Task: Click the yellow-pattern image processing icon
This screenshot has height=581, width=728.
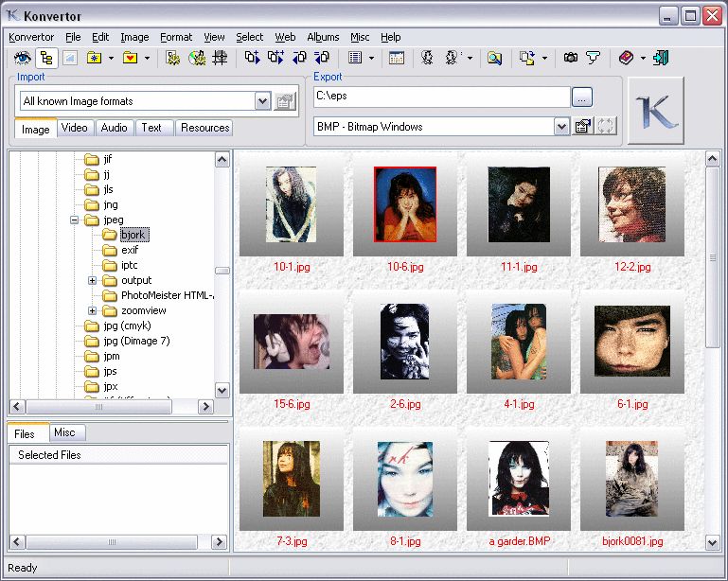Action: 172,58
